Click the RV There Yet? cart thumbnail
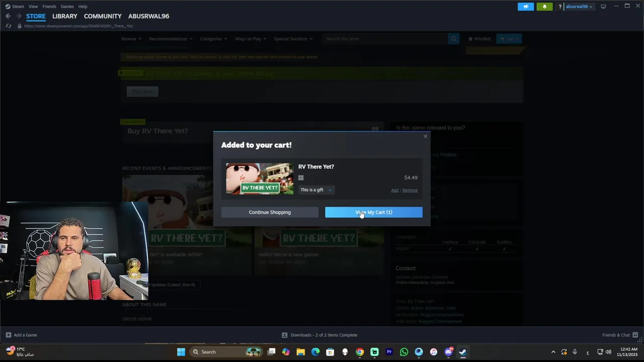The height and width of the screenshot is (362, 644). click(x=260, y=178)
